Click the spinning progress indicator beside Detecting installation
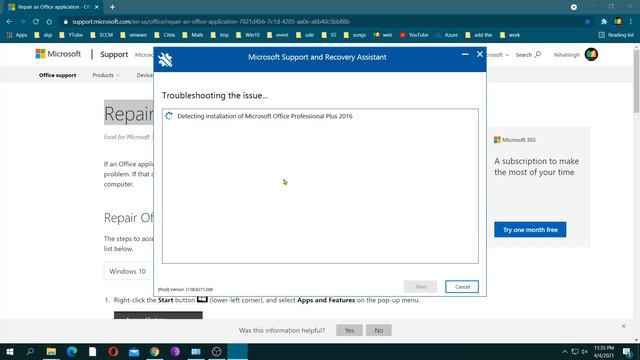640x360 pixels. (x=169, y=116)
